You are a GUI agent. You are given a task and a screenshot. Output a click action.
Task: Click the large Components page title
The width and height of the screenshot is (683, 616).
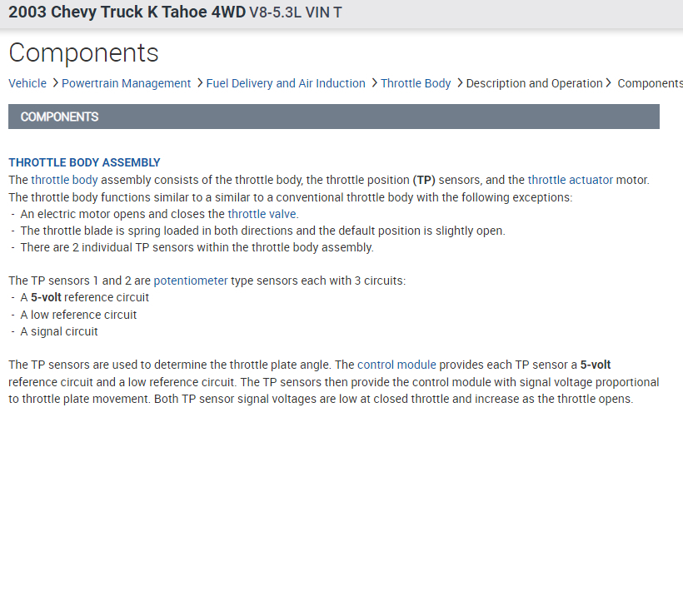click(83, 52)
